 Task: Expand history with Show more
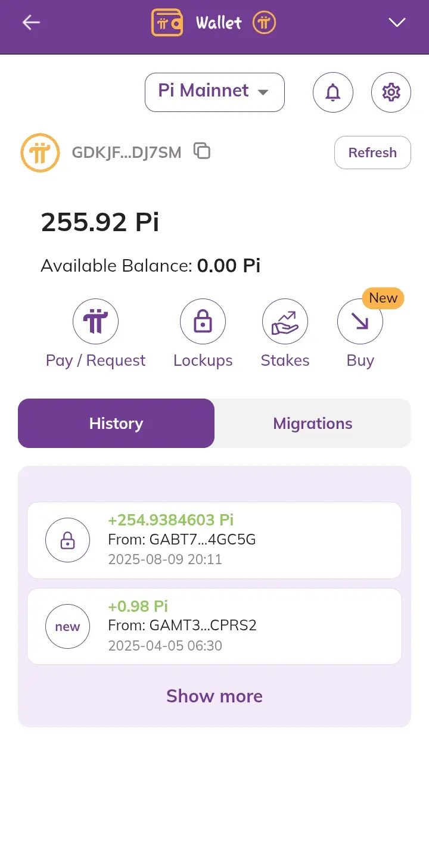coord(214,696)
